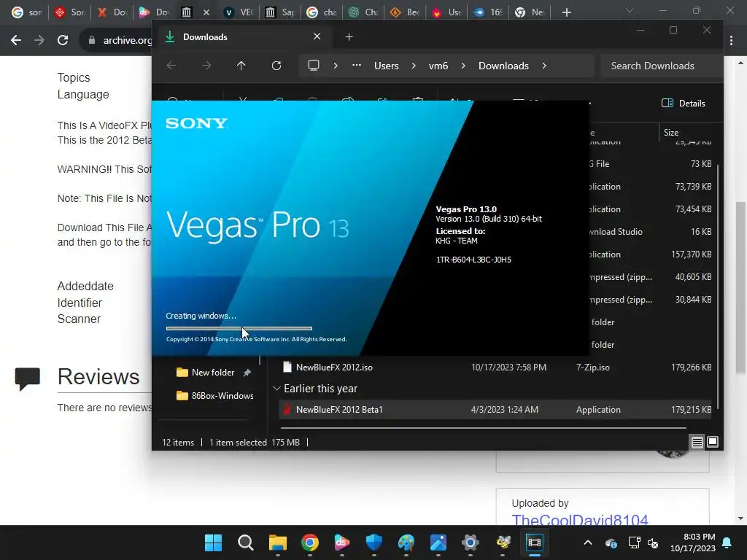Show hidden system tray icons
Image resolution: width=747 pixels, height=560 pixels.
point(588,542)
